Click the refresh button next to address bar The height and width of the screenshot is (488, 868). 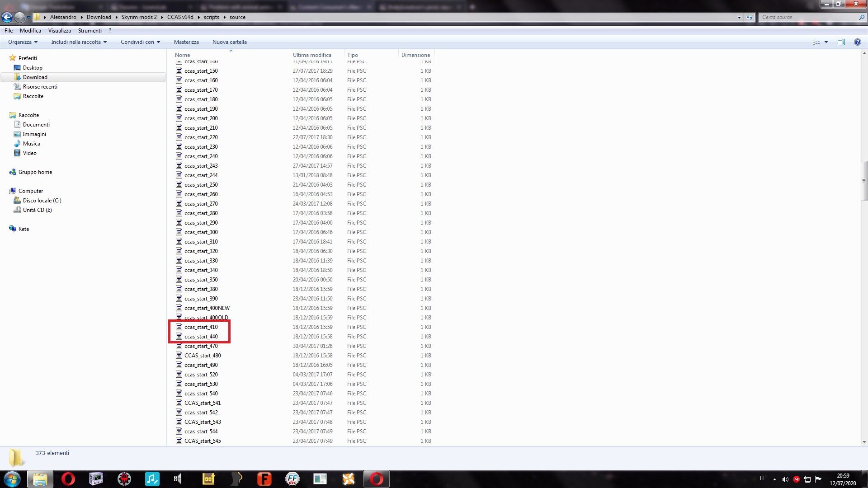[x=750, y=17]
